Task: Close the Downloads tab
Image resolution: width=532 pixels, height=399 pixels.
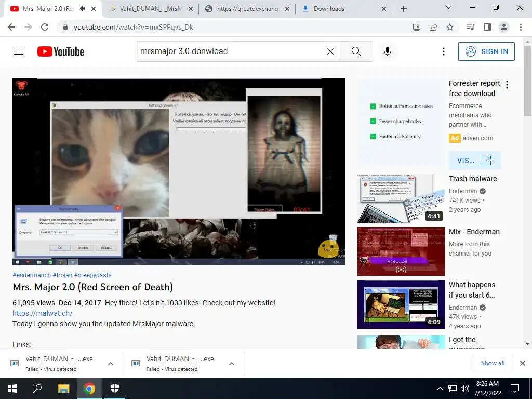Action: (384, 9)
